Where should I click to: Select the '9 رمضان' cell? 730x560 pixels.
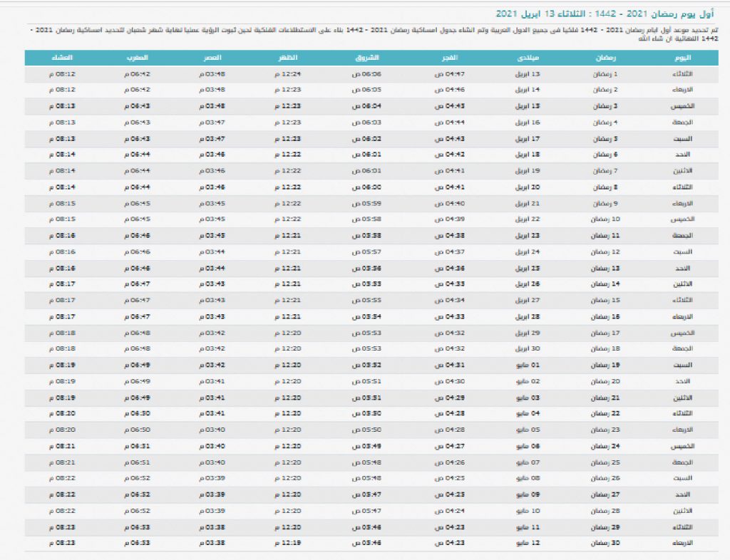coord(605,203)
